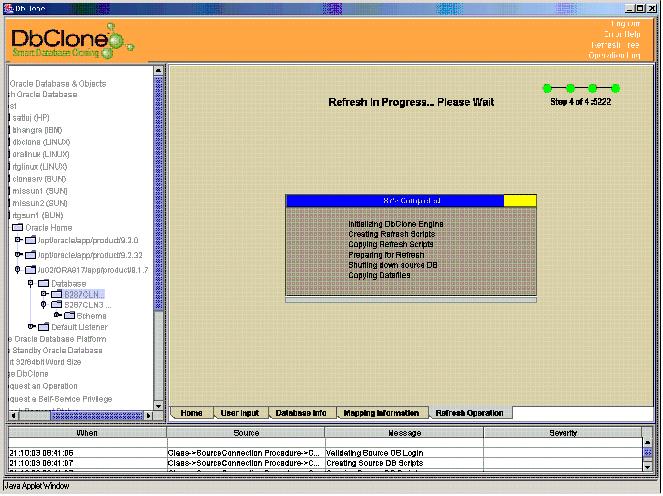
Task: Click the Default Listener folder icon
Action: click(x=43, y=327)
